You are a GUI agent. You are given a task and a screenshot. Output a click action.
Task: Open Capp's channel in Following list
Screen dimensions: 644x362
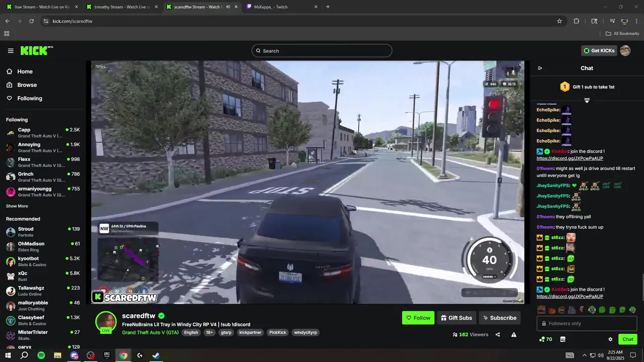pyautogui.click(x=43, y=133)
